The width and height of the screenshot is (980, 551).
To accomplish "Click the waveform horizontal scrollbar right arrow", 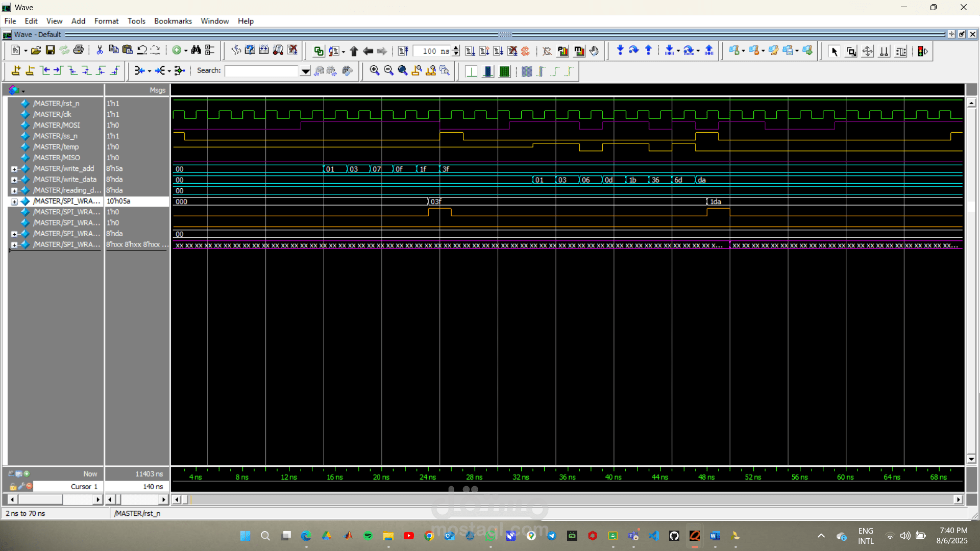I will (958, 499).
